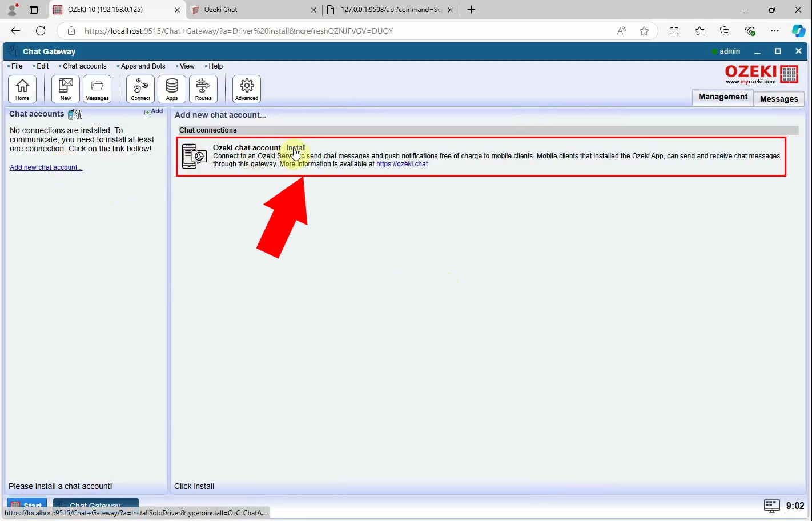Screen dimensions: 812x521
Task: Click the admin user label
Action: tap(729, 51)
